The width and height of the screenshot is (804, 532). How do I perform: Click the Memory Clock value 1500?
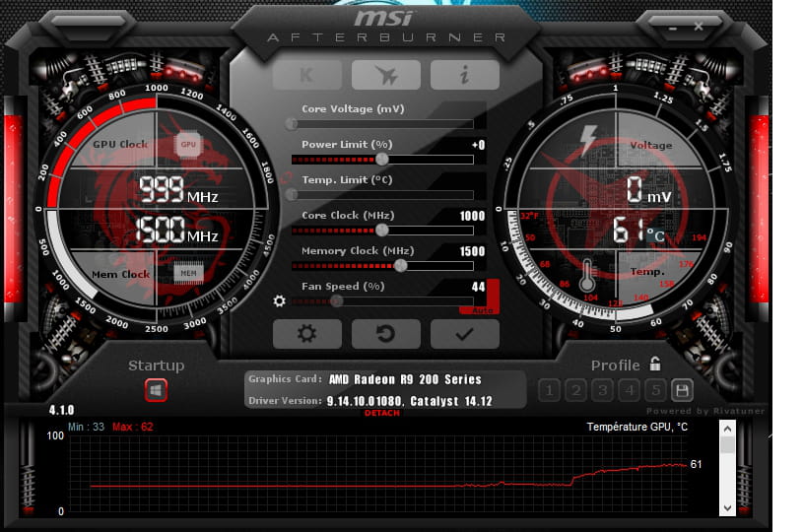pos(472,251)
